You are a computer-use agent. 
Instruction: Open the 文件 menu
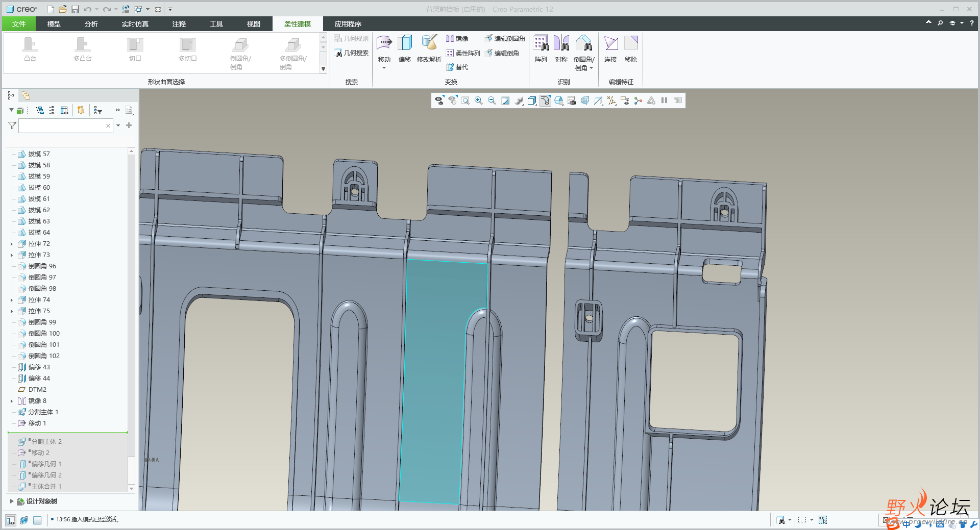pos(19,24)
